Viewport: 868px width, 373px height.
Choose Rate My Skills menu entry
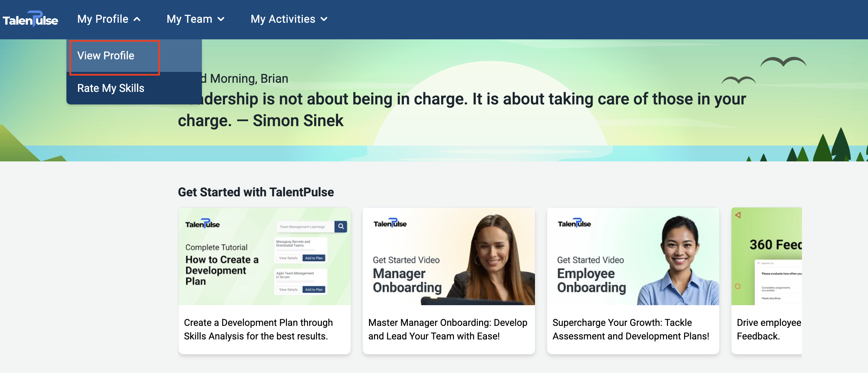(x=110, y=88)
